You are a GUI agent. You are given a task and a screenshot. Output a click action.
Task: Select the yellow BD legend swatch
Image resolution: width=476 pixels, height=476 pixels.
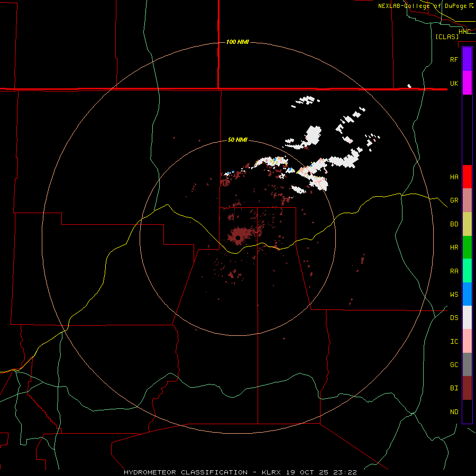click(x=467, y=224)
